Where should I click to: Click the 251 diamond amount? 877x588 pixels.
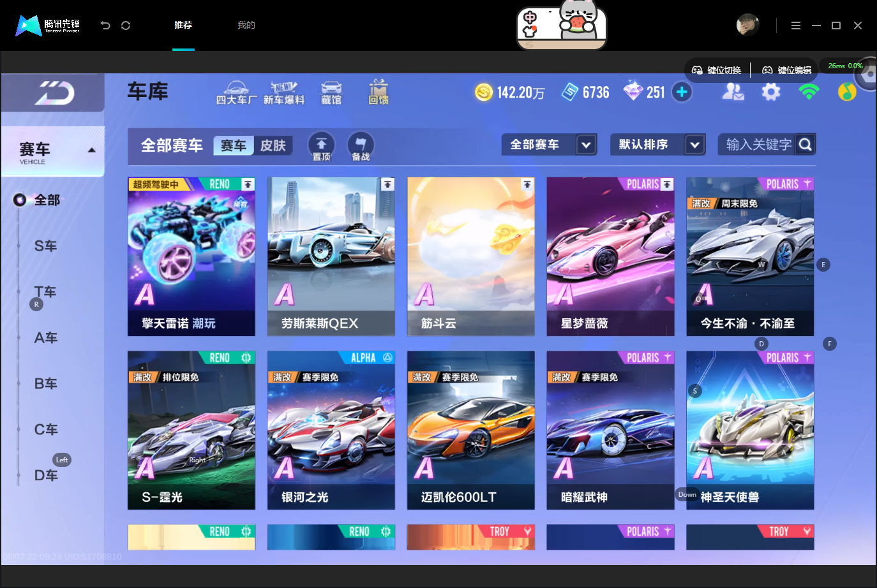click(656, 93)
